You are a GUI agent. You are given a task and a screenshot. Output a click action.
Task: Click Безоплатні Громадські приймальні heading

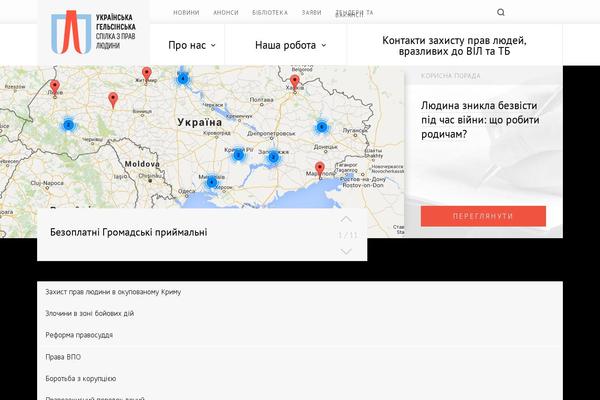pos(129,232)
